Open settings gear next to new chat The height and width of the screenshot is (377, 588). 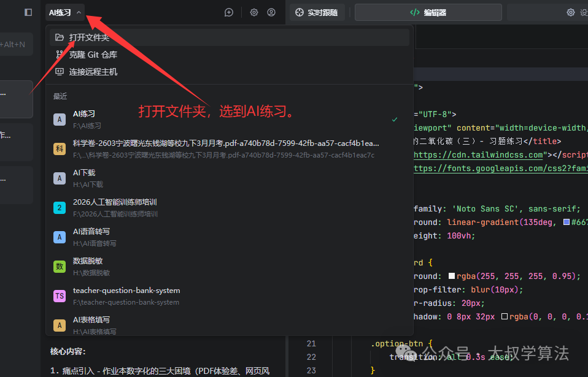[254, 12]
